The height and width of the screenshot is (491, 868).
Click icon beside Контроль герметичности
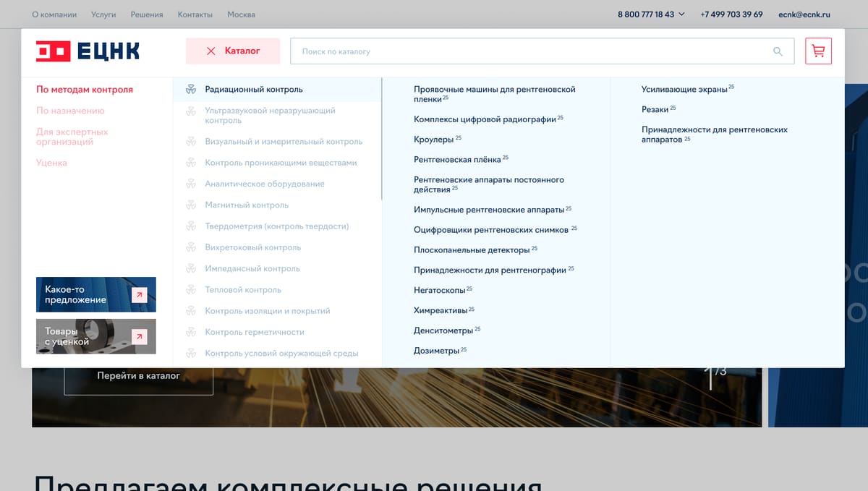pos(191,332)
